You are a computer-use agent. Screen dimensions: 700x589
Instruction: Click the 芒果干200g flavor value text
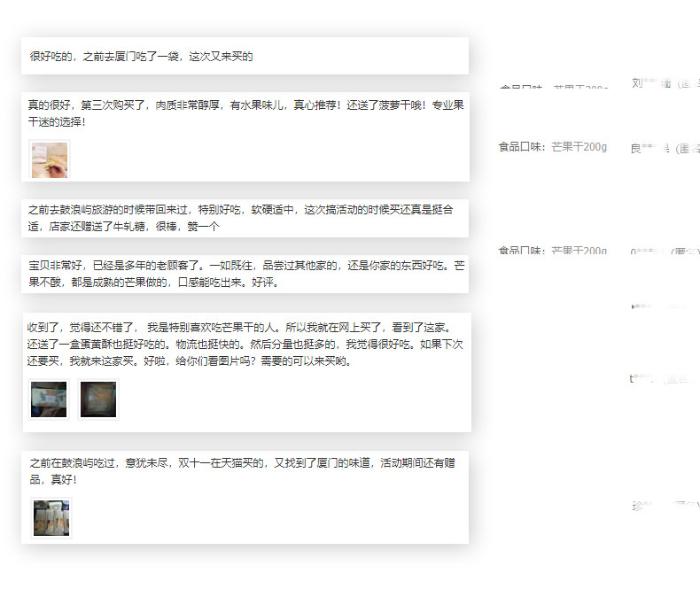coord(579,147)
